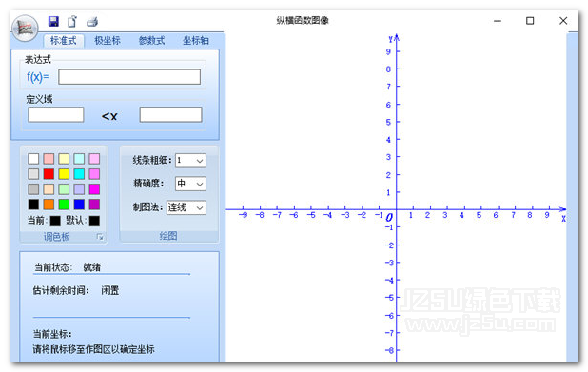Click the 当前 current color box
This screenshot has height=372, width=588.
click(55, 221)
